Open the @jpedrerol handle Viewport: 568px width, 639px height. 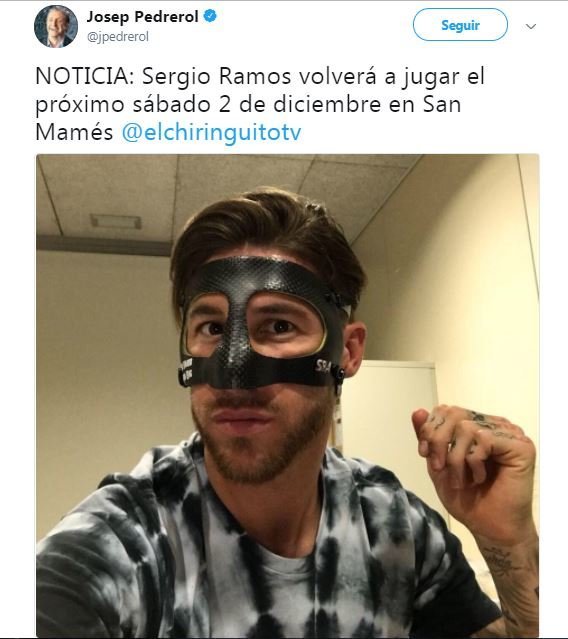point(118,37)
